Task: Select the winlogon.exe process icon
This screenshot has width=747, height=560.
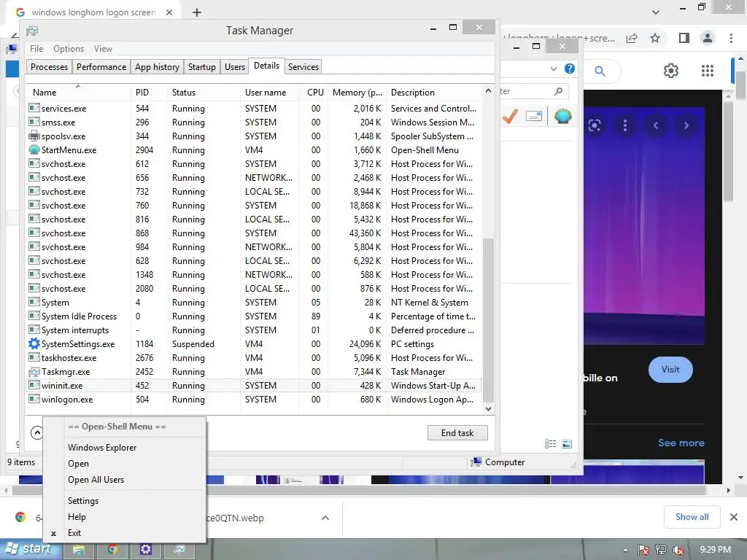Action: 34,399
